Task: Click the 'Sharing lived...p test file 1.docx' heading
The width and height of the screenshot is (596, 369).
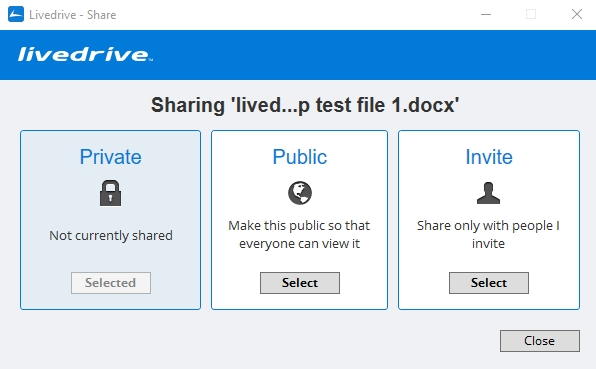Action: pyautogui.click(x=305, y=105)
